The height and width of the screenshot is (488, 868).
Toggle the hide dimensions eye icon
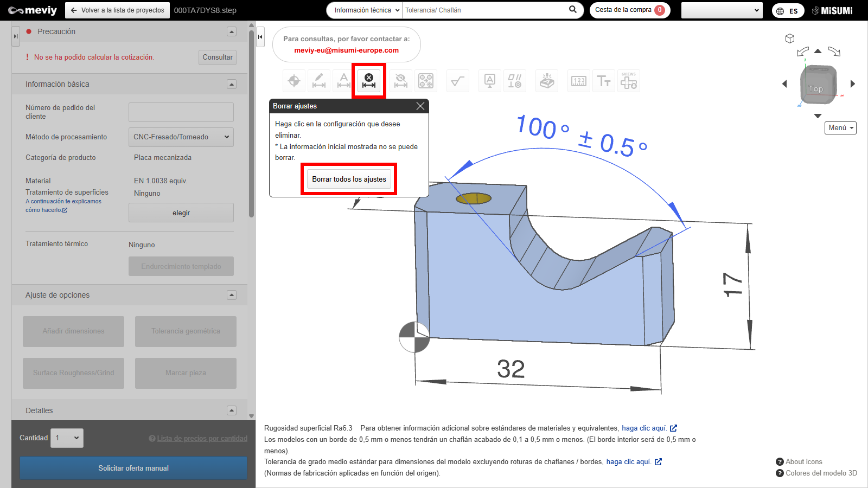(x=401, y=81)
